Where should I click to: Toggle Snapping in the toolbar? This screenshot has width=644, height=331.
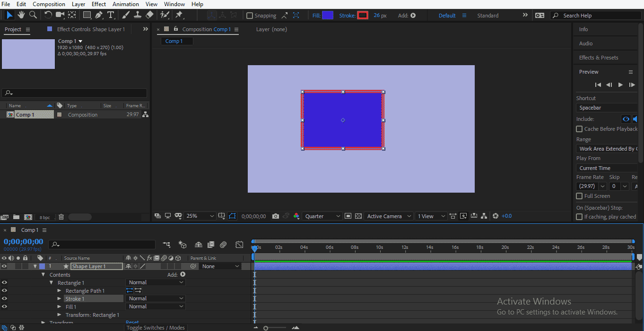(x=250, y=15)
